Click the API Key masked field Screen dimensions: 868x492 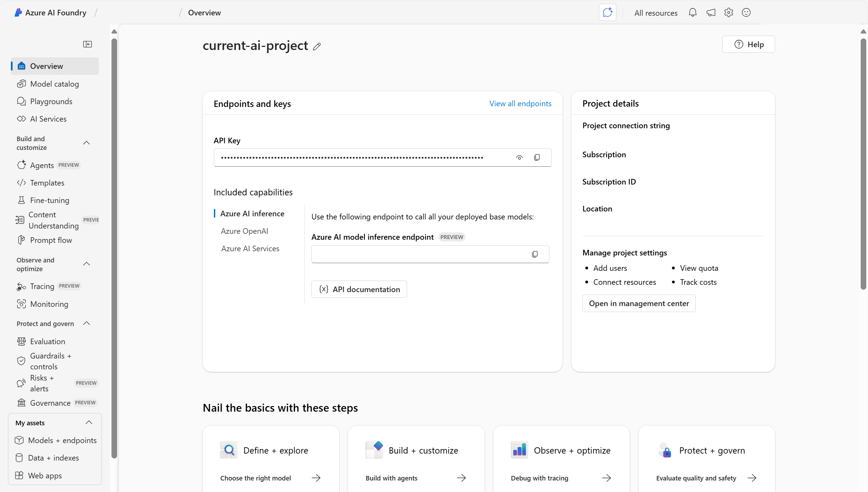383,158
